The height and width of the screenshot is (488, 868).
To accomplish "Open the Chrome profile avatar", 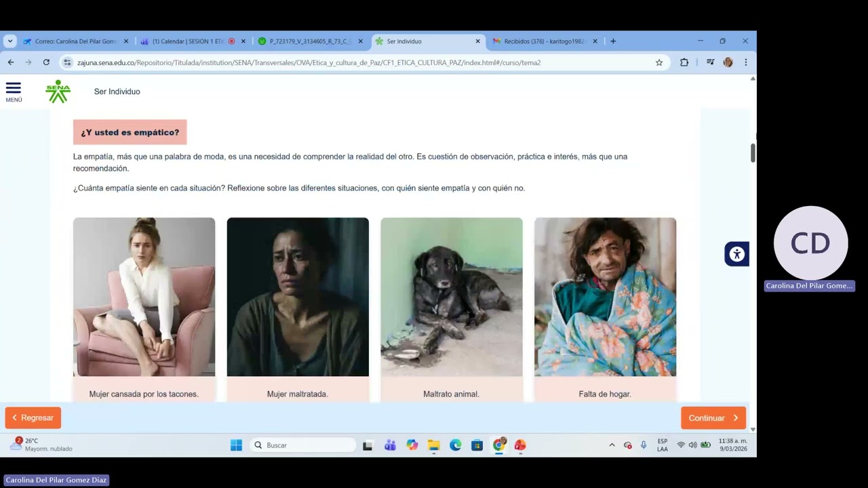I will [x=728, y=62].
